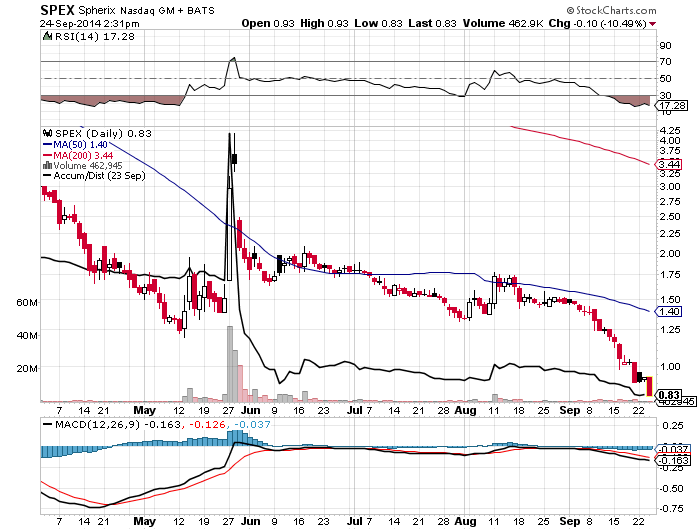Screen dimensions: 700x530
Task: Click the RSI 70 level label
Action: [665, 61]
